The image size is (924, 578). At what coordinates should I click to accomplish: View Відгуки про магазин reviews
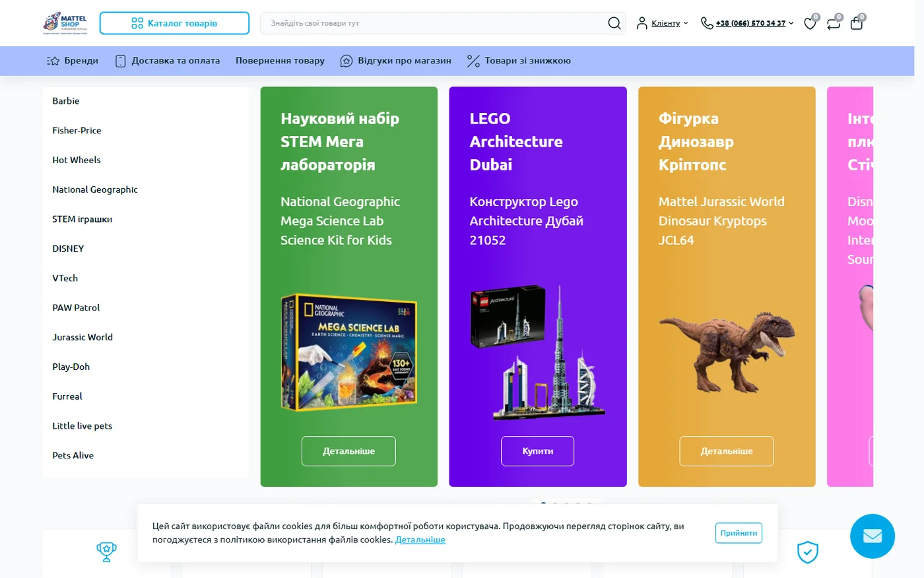395,61
